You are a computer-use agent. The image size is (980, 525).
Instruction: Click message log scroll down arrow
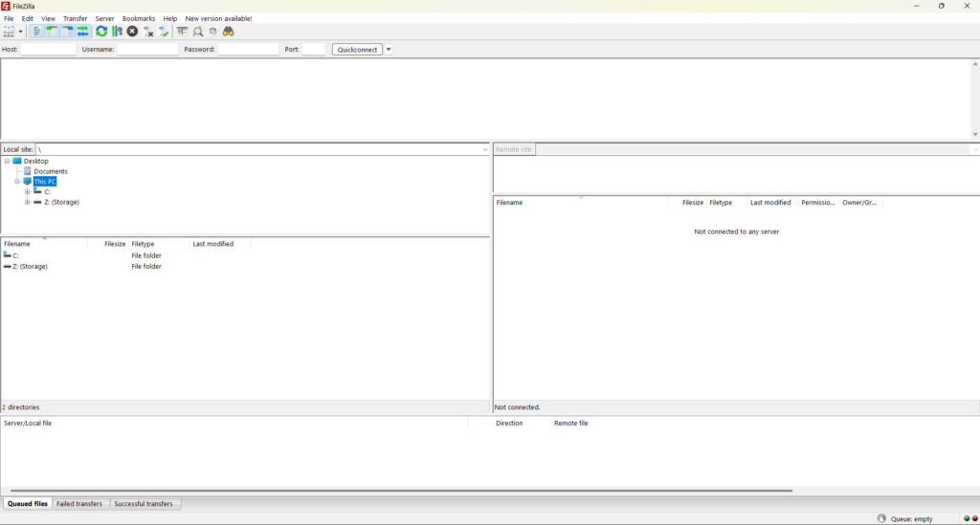click(x=975, y=134)
